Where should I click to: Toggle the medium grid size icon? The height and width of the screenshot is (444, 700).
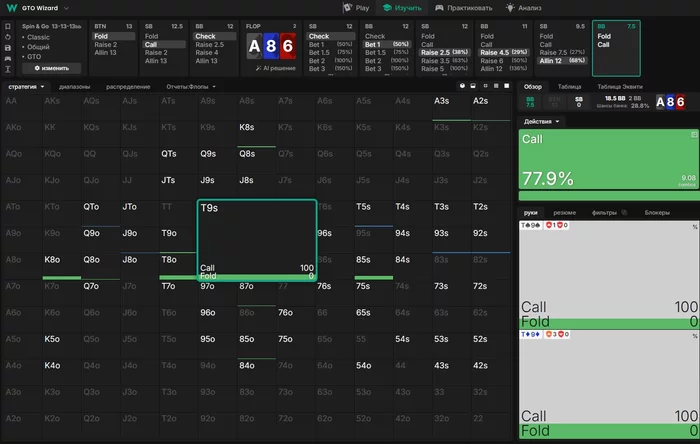click(496, 86)
